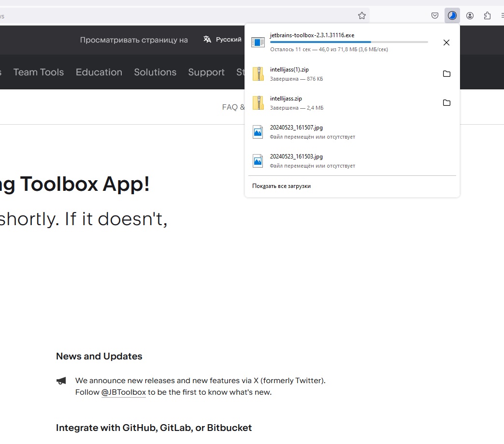This screenshot has height=444, width=504.
Task: Toggle the downloads panel toolbar button
Action: tap(452, 15)
